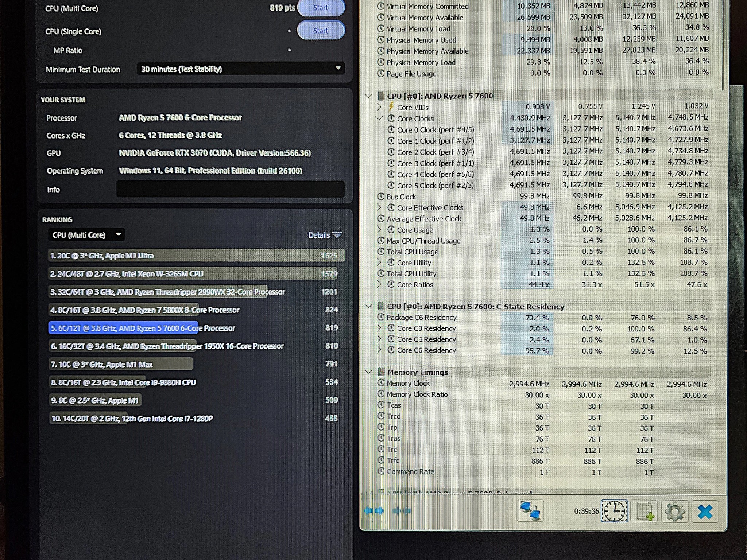Click the Core 4 Clock sensor icon
747x560 pixels.
tap(391, 174)
